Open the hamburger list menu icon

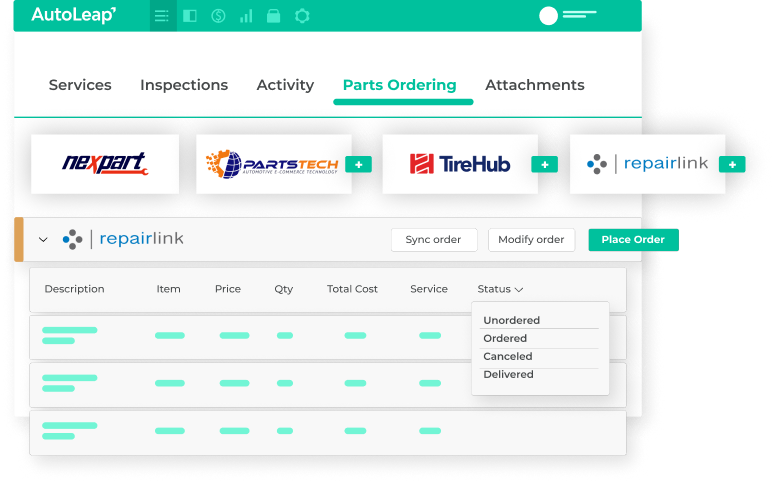[162, 16]
